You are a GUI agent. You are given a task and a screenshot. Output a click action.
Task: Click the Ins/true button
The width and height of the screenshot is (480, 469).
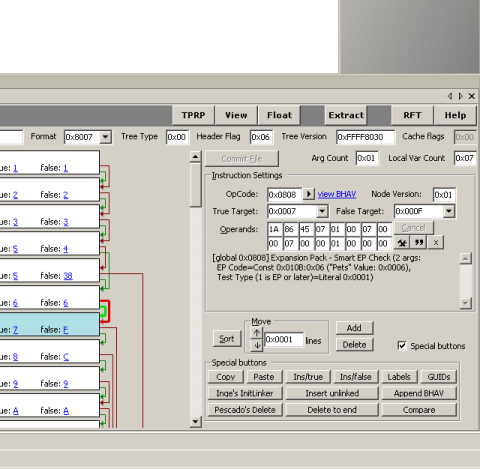tap(308, 377)
